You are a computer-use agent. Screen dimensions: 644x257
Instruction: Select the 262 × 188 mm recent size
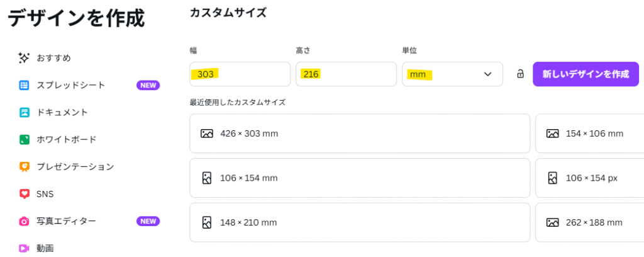click(x=590, y=222)
